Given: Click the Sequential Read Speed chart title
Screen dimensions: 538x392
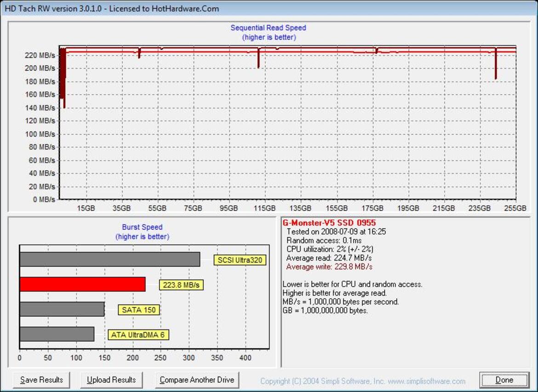Looking at the screenshot, I should tap(268, 28).
